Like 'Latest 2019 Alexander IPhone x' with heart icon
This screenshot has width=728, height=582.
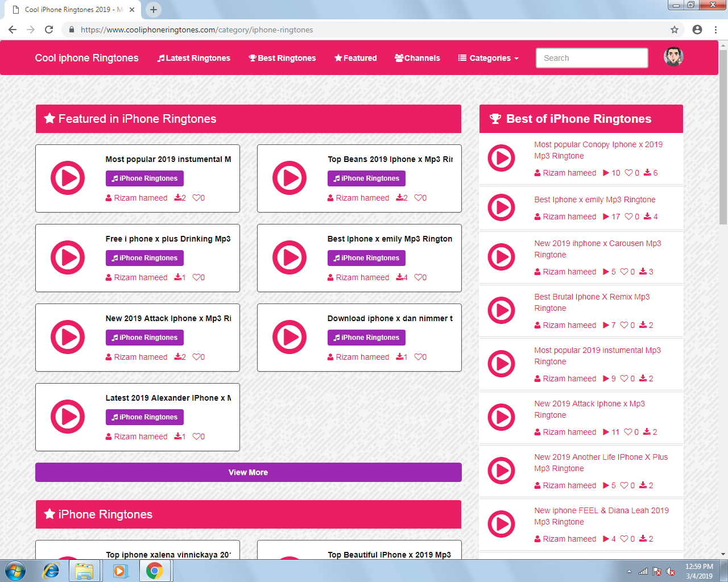(197, 436)
